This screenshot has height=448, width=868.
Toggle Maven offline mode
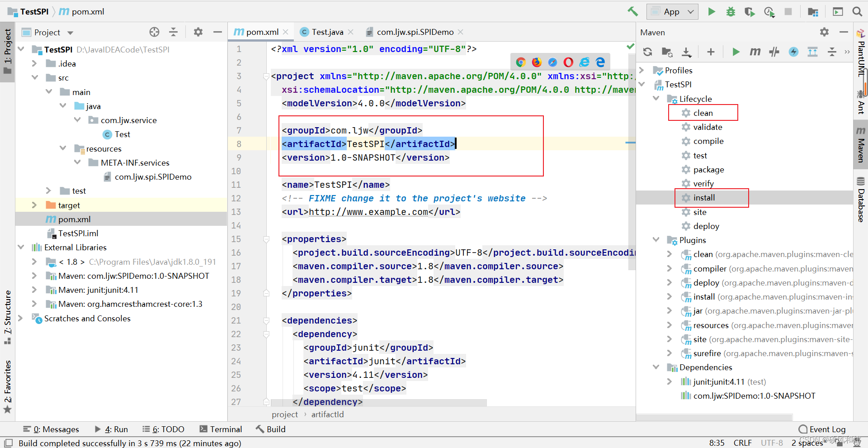click(x=774, y=52)
